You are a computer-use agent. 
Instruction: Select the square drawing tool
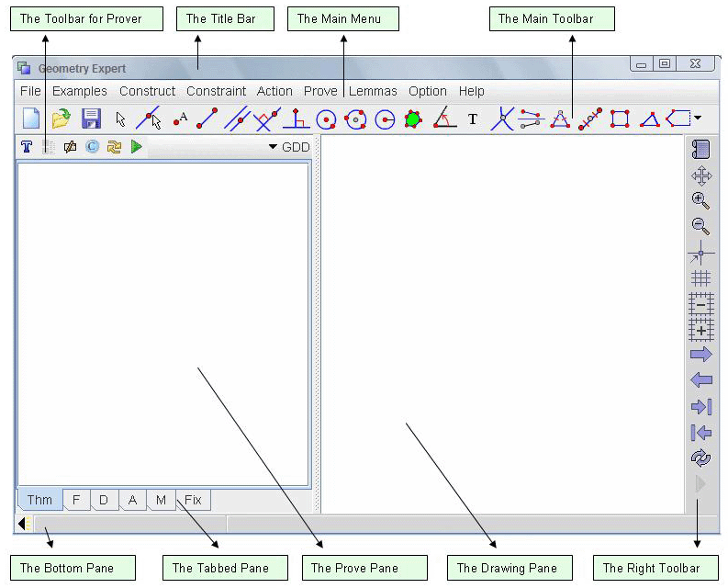620,119
